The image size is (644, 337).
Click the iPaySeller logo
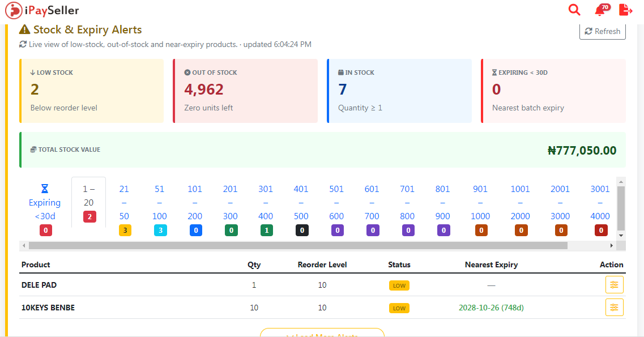[42, 10]
